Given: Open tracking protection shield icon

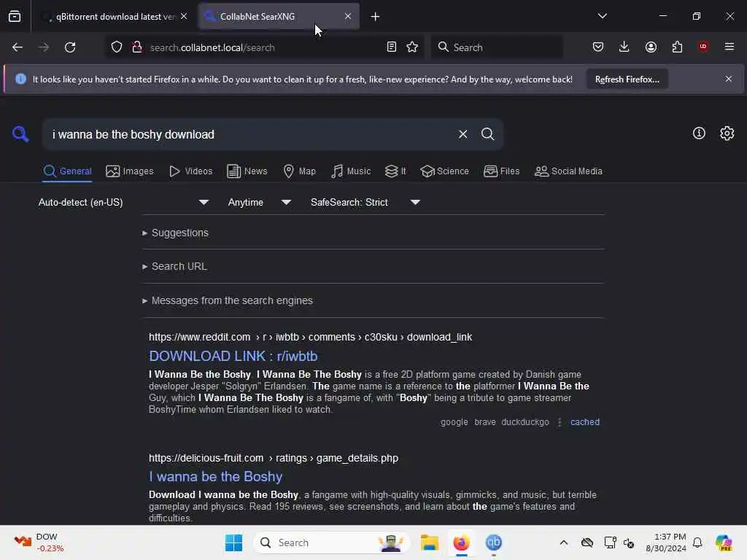Looking at the screenshot, I should pyautogui.click(x=117, y=47).
